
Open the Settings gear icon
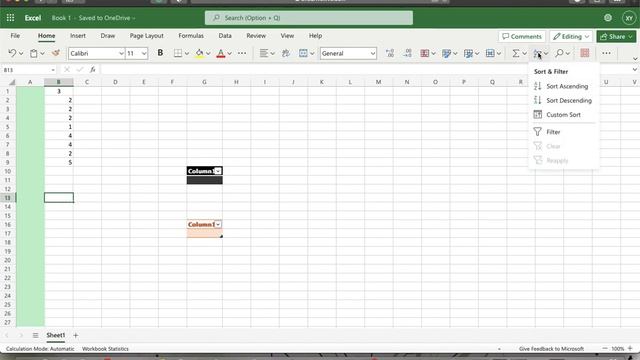coord(608,18)
